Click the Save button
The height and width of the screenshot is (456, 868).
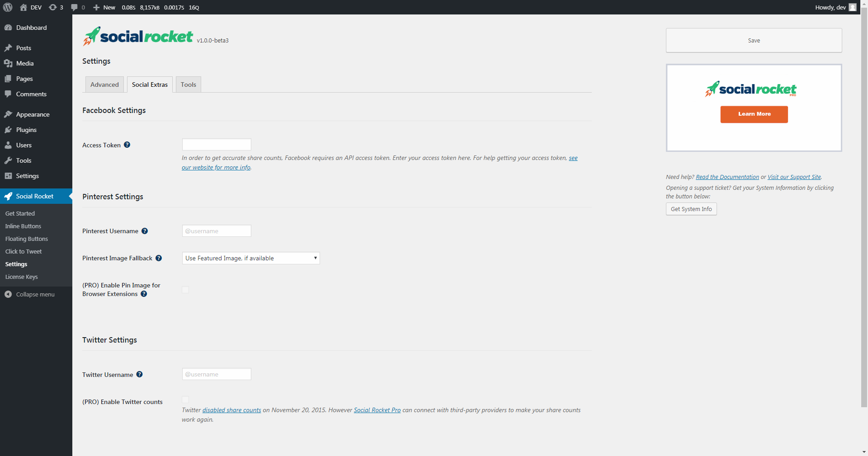click(x=754, y=40)
